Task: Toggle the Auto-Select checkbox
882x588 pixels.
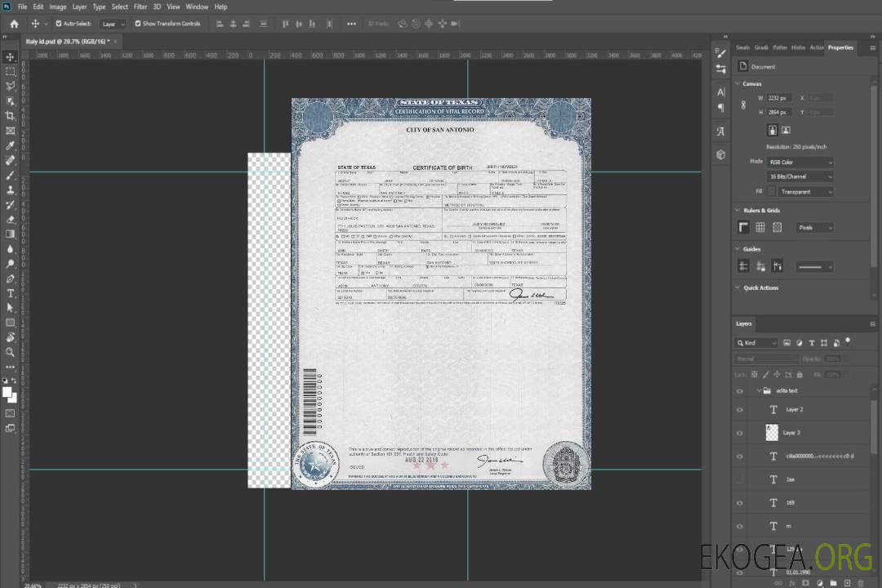Action: point(59,24)
